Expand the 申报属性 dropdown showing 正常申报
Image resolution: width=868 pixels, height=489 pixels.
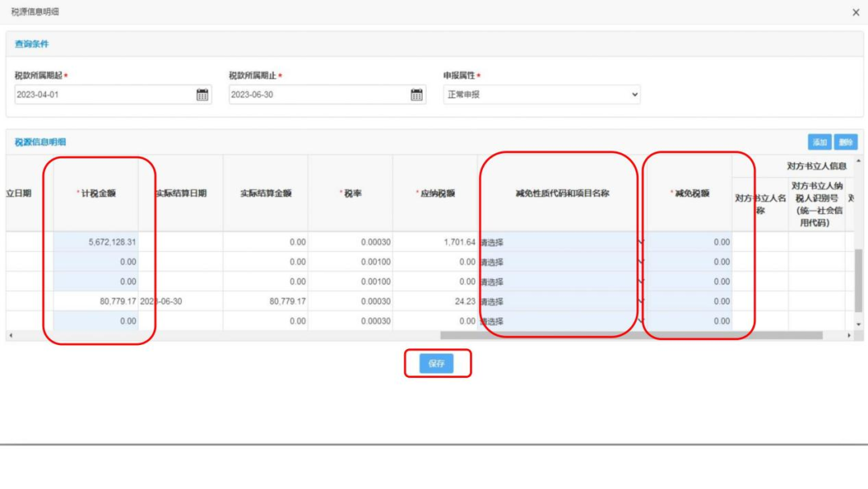point(542,95)
